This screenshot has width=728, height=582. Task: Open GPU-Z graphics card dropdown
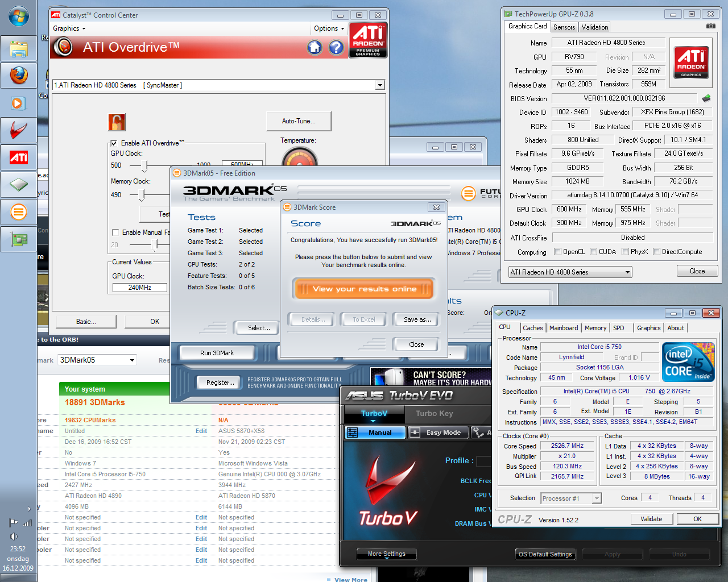tap(570, 272)
